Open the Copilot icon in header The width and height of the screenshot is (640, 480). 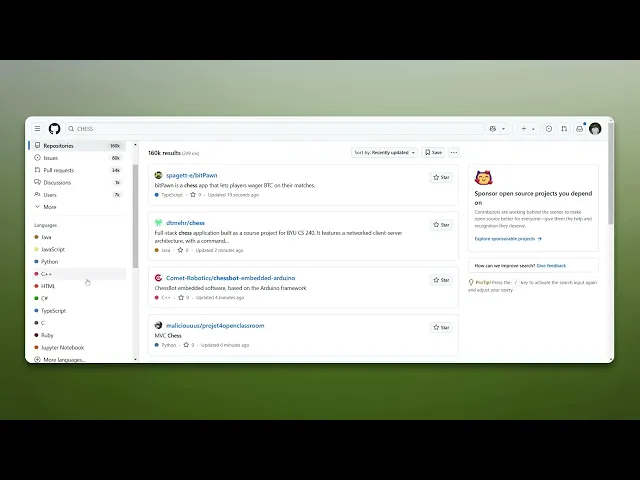pos(493,129)
